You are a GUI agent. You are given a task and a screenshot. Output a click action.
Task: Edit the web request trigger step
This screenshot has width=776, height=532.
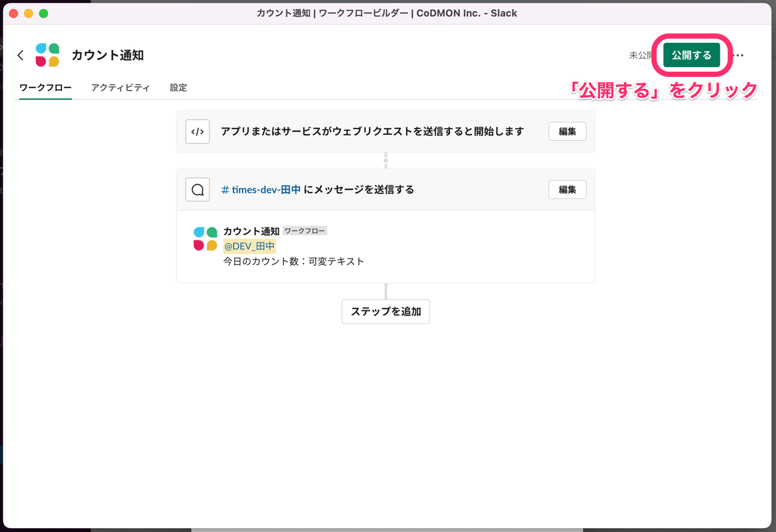point(567,131)
